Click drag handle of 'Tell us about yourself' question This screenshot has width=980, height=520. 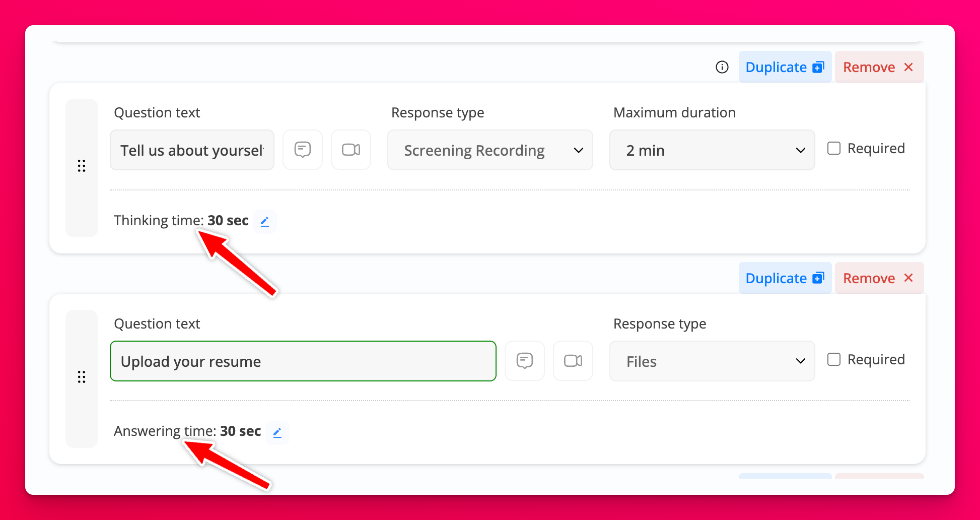click(82, 166)
